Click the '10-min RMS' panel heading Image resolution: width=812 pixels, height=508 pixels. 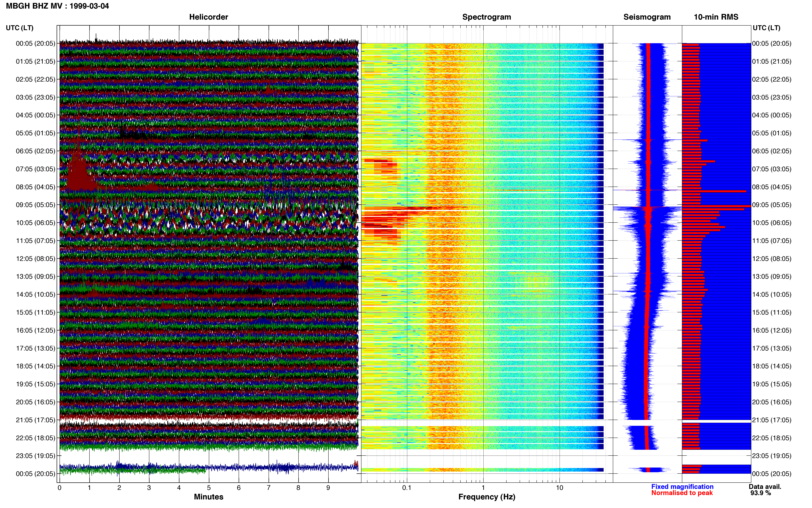716,17
